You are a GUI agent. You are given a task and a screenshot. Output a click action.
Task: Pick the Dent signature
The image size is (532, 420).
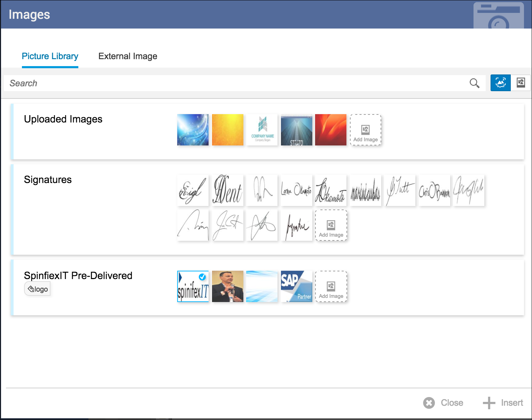(x=227, y=190)
